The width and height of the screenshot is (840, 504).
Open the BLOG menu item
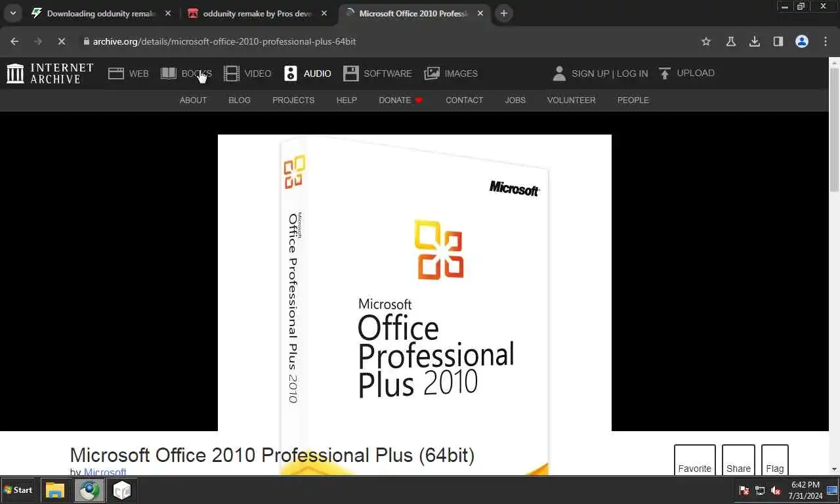240,100
